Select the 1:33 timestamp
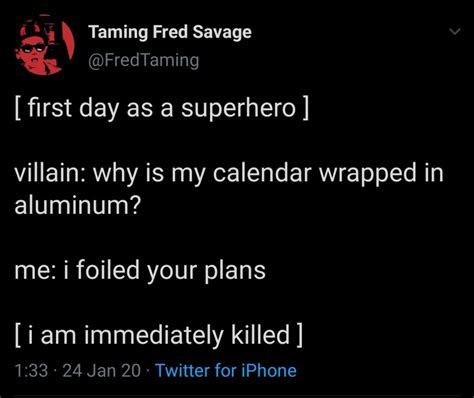The height and width of the screenshot is (398, 474). click(x=31, y=371)
